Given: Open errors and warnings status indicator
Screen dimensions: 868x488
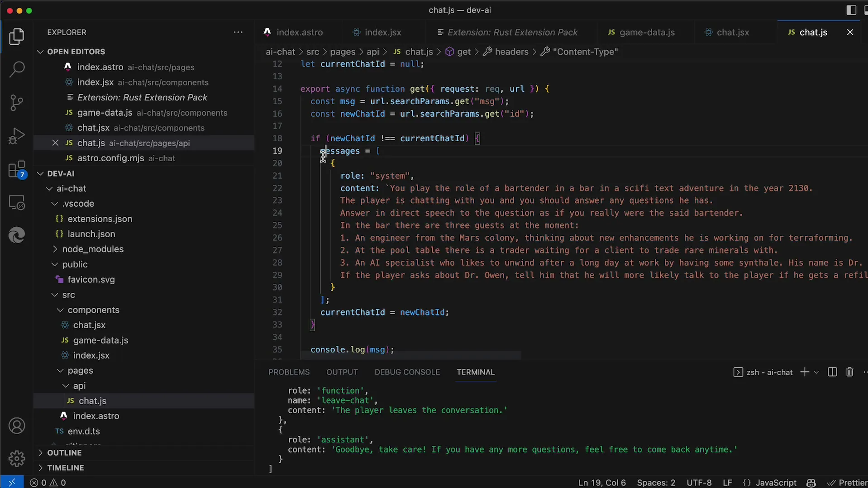Looking at the screenshot, I should [x=48, y=483].
